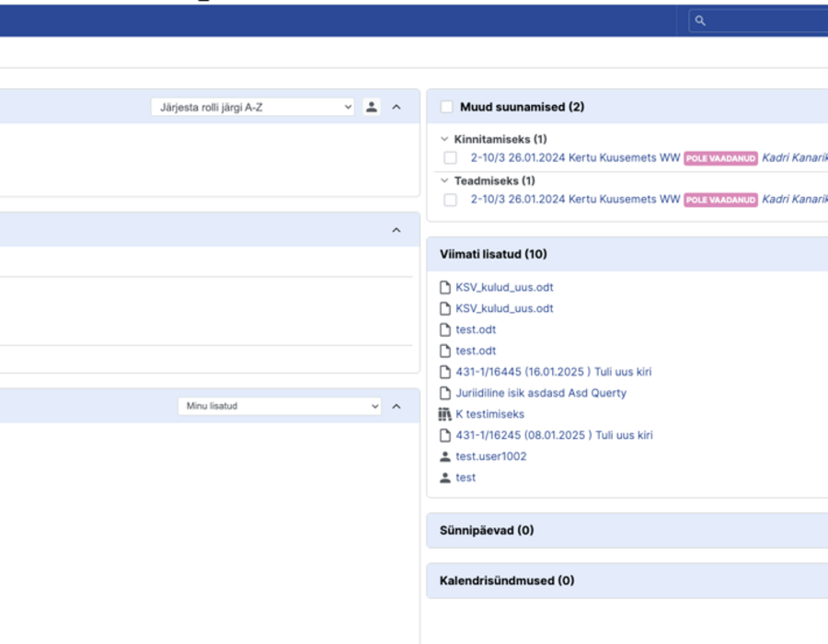Collapse the Kinnitamiseks group
Viewport: 828px width, 644px height.
(x=444, y=139)
